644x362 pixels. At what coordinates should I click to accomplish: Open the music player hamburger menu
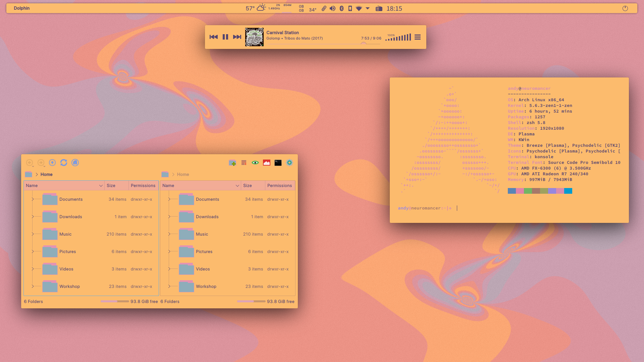pos(418,37)
